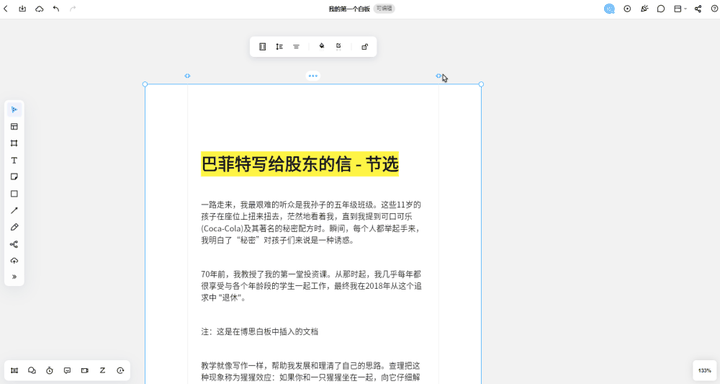Click paragraph starting 70年前
The width and height of the screenshot is (720, 384).
click(x=311, y=286)
